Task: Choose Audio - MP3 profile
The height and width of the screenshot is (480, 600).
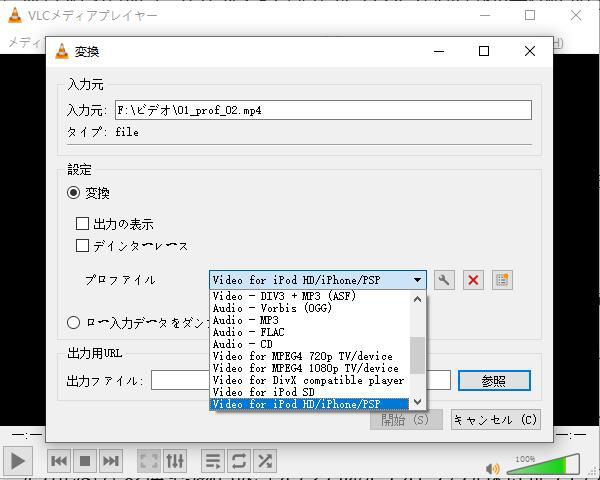Action: click(x=310, y=320)
